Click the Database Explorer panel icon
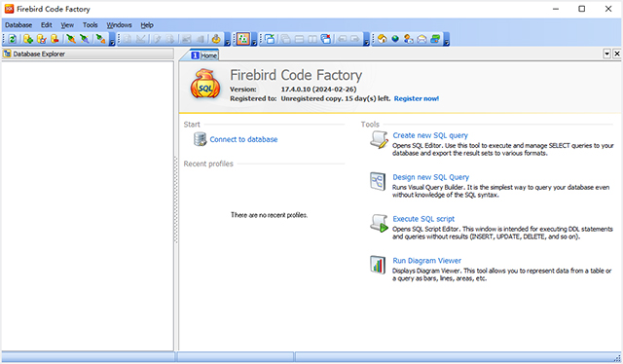This screenshot has width=623, height=364. point(7,54)
